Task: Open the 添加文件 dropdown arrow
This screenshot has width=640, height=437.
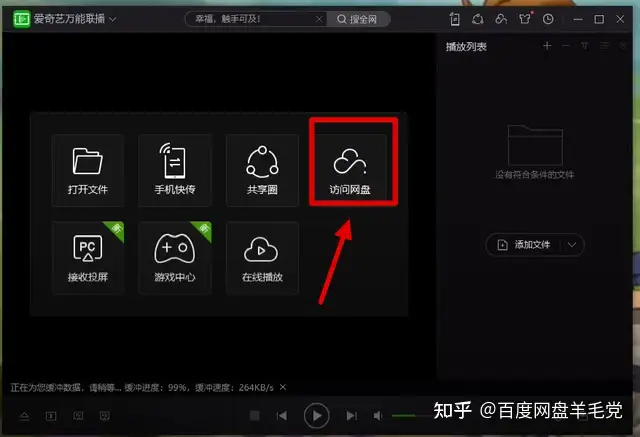Action: (572, 245)
